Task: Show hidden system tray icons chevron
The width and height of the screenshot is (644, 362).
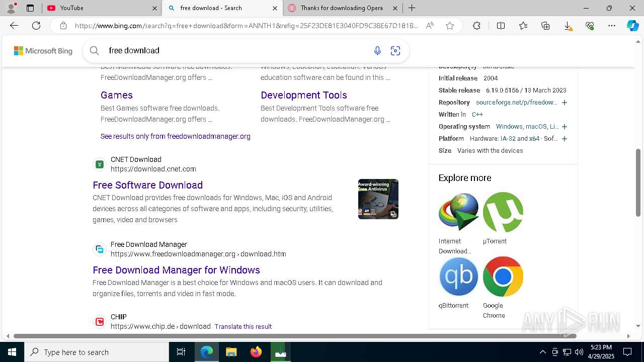Action: tap(542, 352)
